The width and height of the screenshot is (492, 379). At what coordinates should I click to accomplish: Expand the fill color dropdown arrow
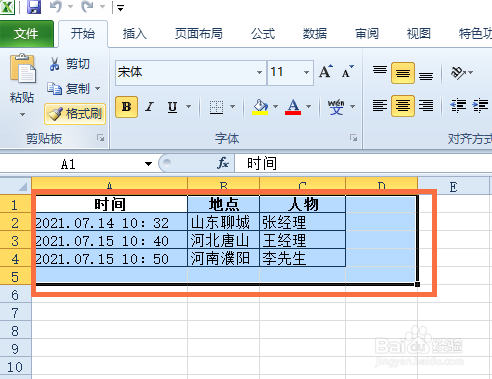tap(275, 107)
